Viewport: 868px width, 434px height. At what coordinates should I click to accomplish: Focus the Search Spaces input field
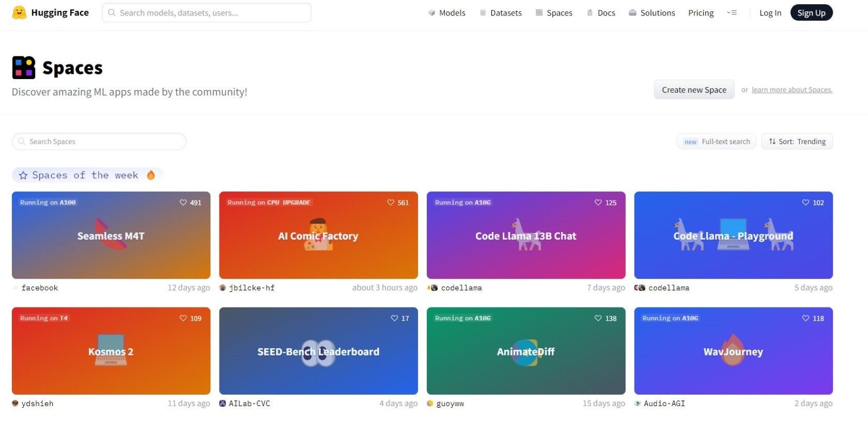pos(99,142)
